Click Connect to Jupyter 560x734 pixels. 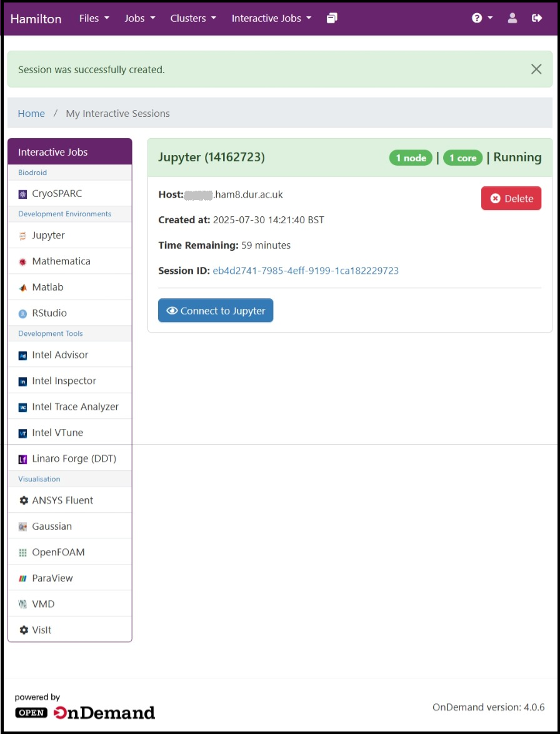coord(216,310)
